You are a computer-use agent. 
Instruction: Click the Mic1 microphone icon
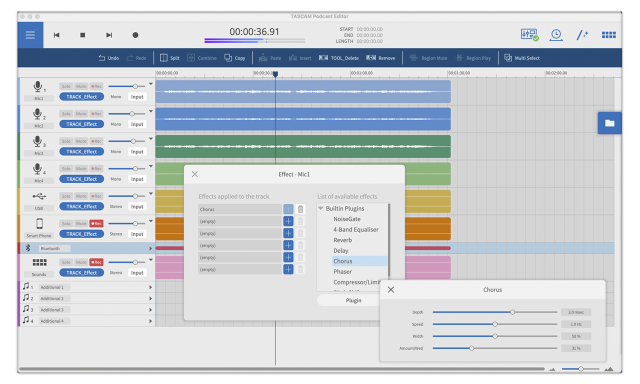38,87
